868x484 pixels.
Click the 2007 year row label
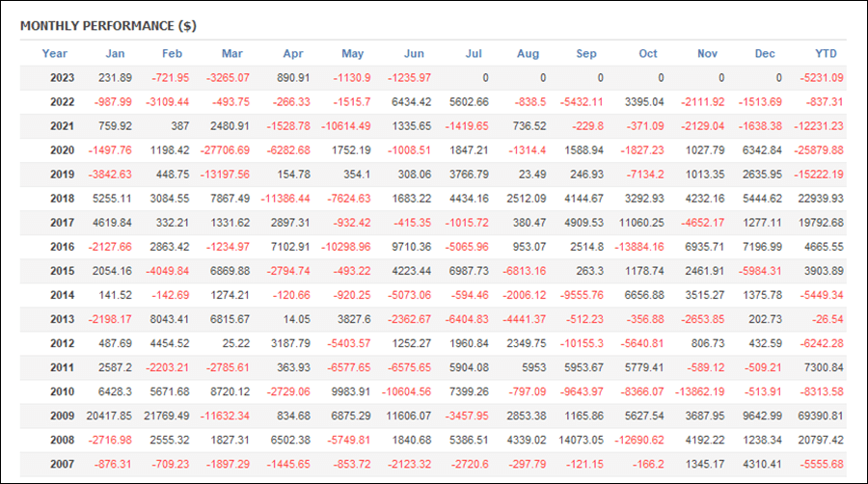62,464
